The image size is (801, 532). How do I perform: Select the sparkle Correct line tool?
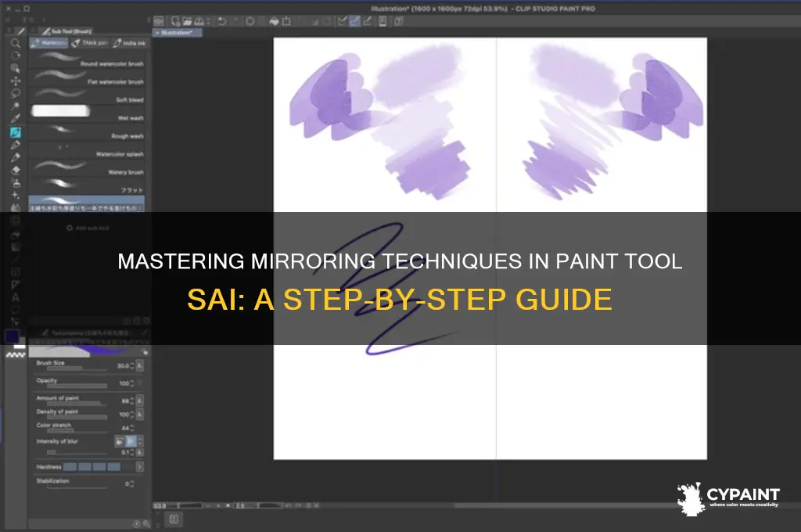point(16,196)
